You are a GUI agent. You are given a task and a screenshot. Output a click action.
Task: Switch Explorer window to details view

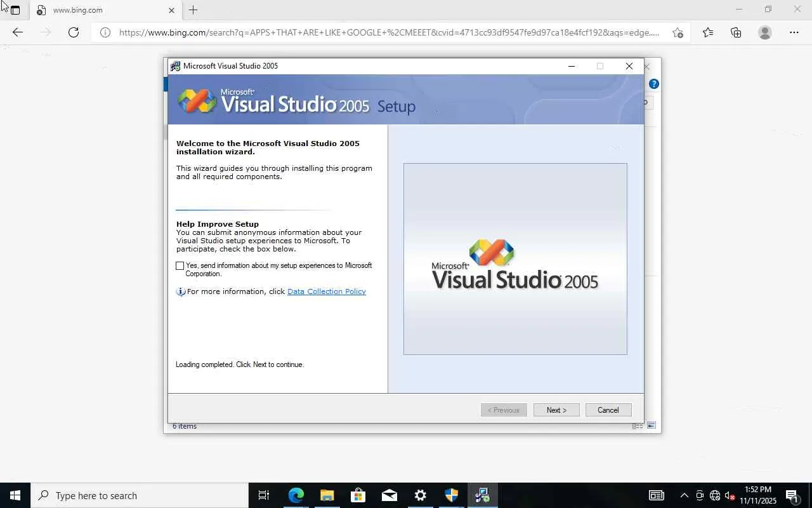click(x=638, y=426)
